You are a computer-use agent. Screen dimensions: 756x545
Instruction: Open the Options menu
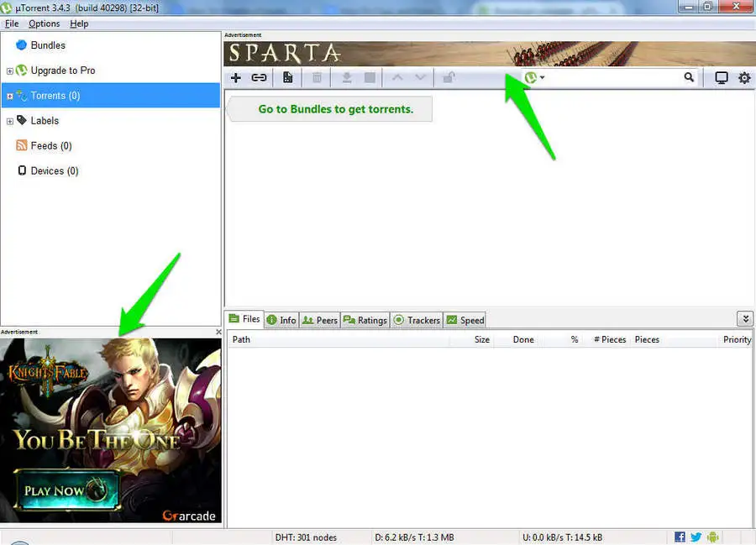pos(44,24)
